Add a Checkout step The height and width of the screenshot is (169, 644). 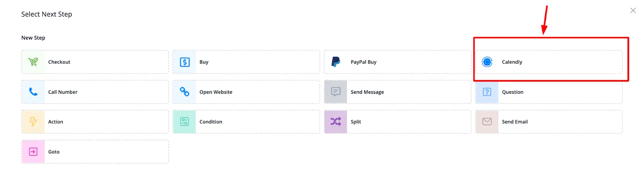[x=95, y=62]
